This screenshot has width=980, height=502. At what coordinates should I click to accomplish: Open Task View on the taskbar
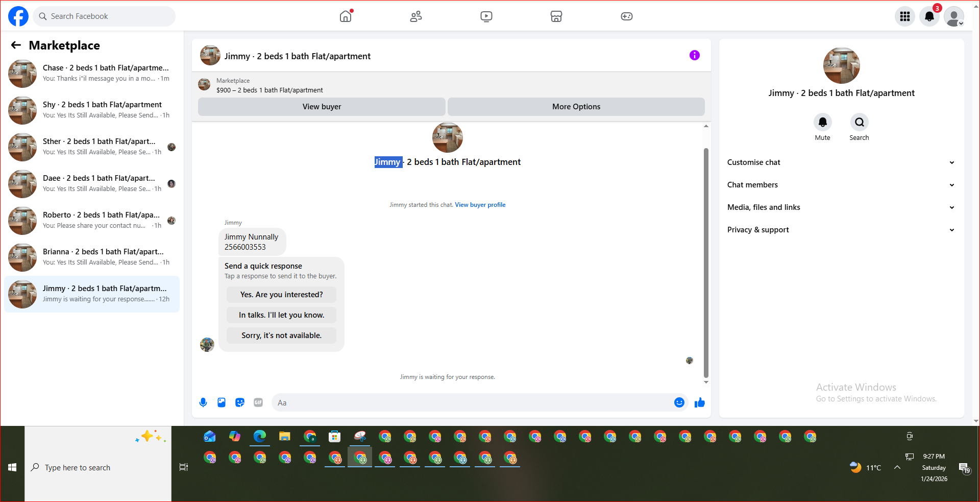[184, 467]
